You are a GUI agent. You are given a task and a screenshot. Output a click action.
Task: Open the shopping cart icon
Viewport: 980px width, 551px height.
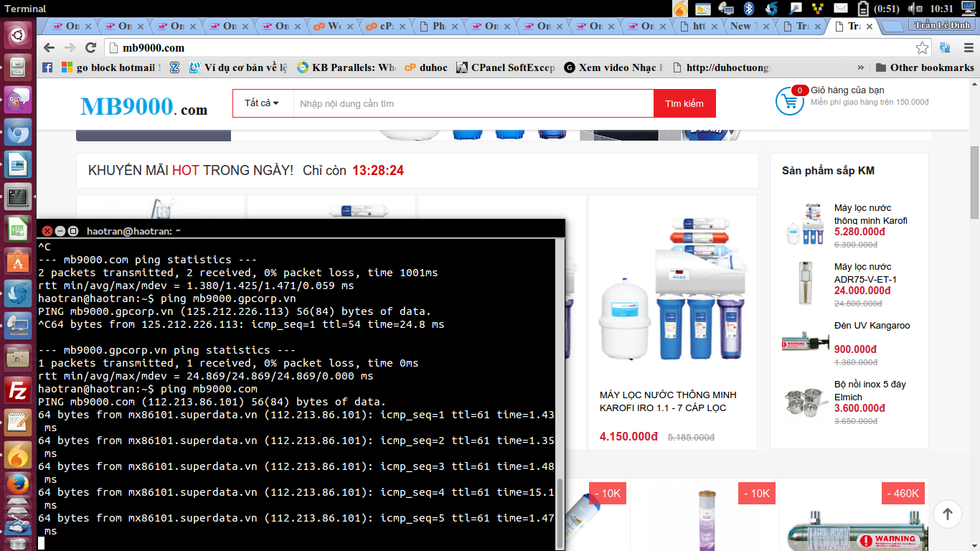790,101
